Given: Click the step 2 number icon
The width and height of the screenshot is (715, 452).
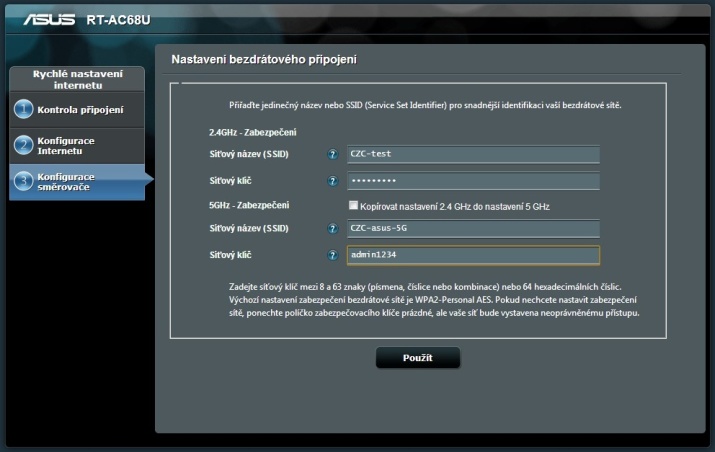Looking at the screenshot, I should pyautogui.click(x=23, y=146).
